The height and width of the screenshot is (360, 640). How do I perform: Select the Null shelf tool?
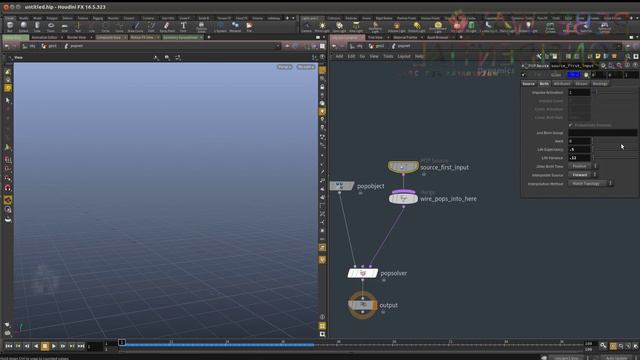coord(78,27)
